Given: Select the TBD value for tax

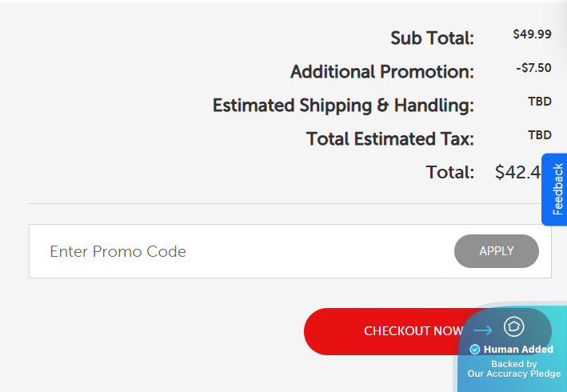Looking at the screenshot, I should pos(540,135).
